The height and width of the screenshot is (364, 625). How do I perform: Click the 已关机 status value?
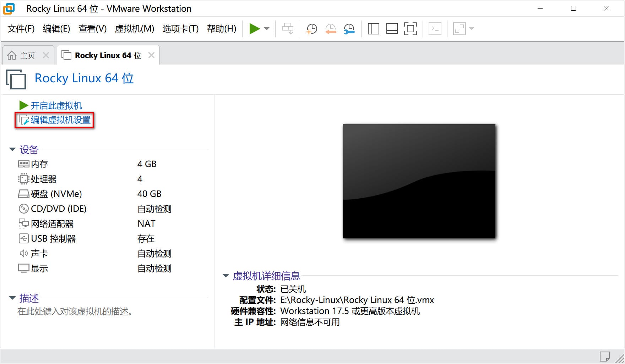[x=293, y=289]
